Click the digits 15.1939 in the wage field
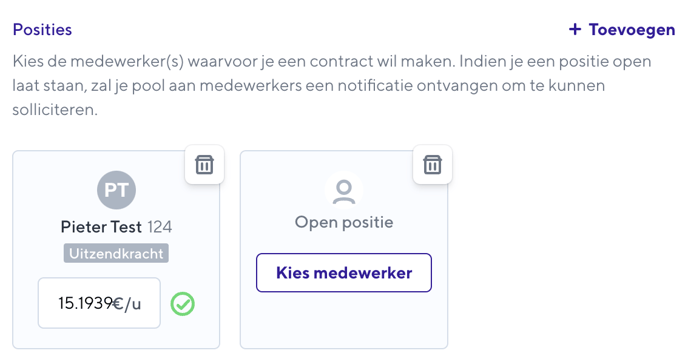The height and width of the screenshot is (362, 688). [x=86, y=303]
